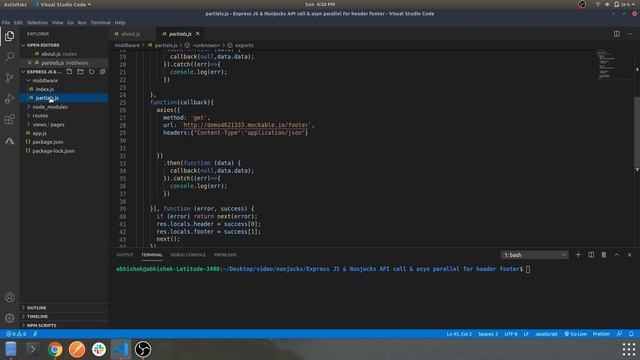Click the exports breadcrumb item
Screen dimensions: 640x360
244,45
